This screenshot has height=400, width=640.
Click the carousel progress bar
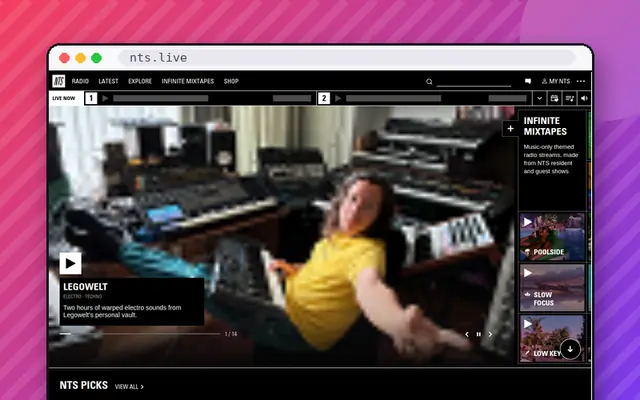140,334
